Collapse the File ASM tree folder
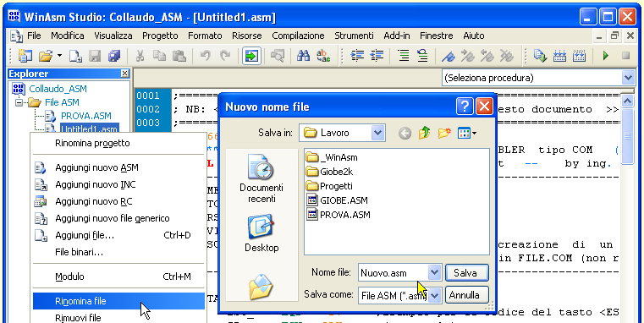 tap(19, 102)
